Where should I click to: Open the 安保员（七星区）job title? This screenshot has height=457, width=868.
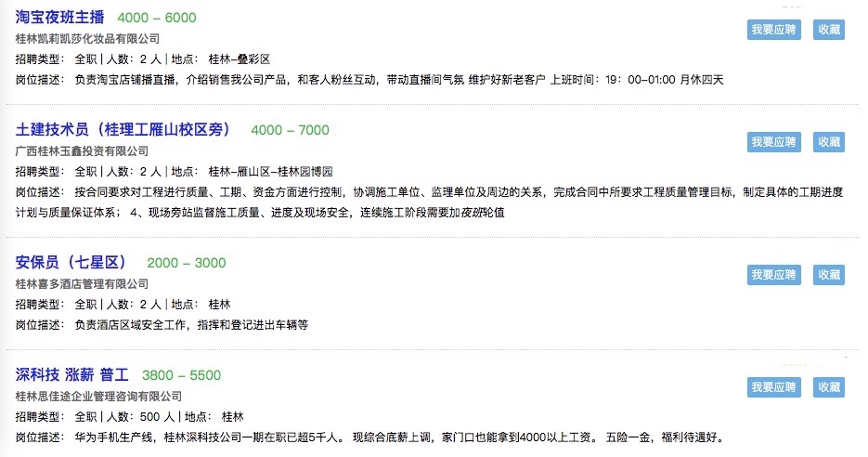tap(71, 263)
